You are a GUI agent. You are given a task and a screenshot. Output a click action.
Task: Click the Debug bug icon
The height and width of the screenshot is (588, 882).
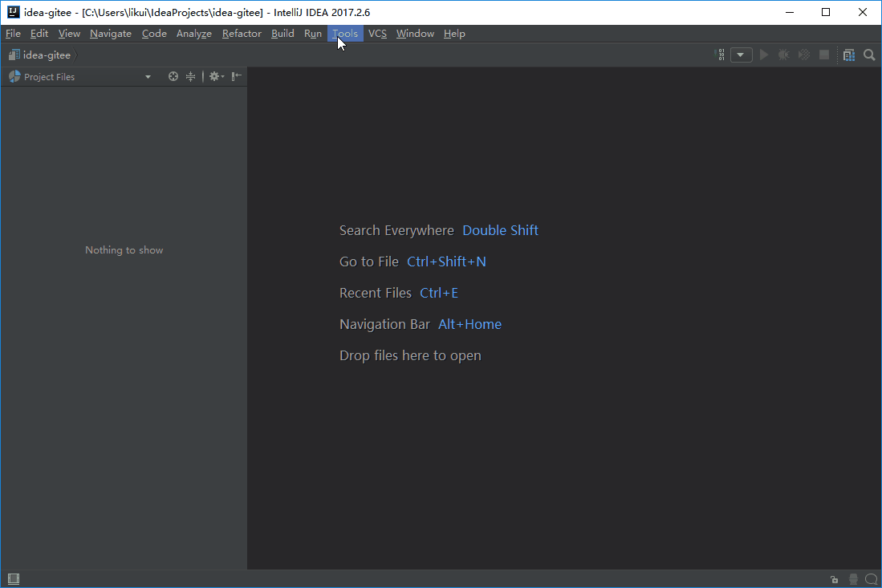tap(784, 55)
